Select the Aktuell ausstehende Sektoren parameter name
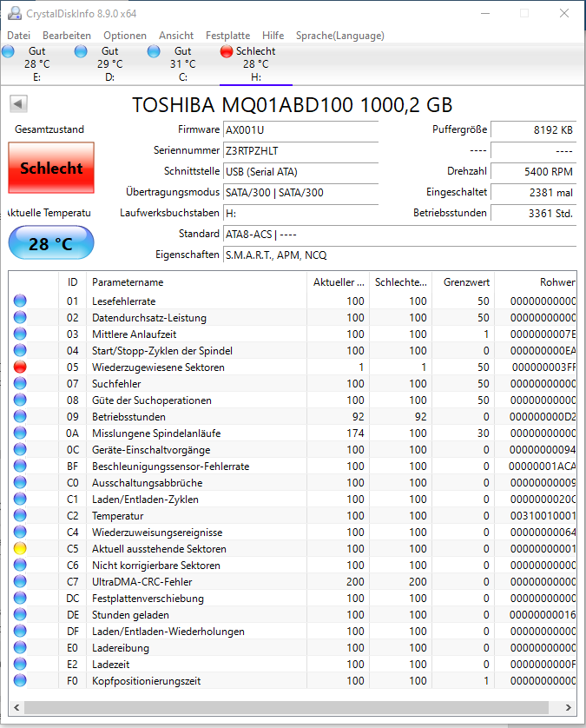 pos(159,549)
